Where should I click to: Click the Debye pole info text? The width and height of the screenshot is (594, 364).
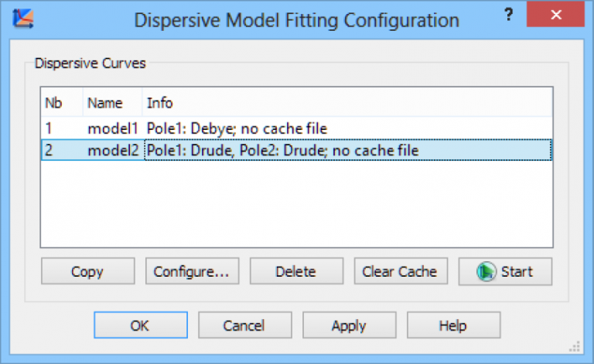237,128
